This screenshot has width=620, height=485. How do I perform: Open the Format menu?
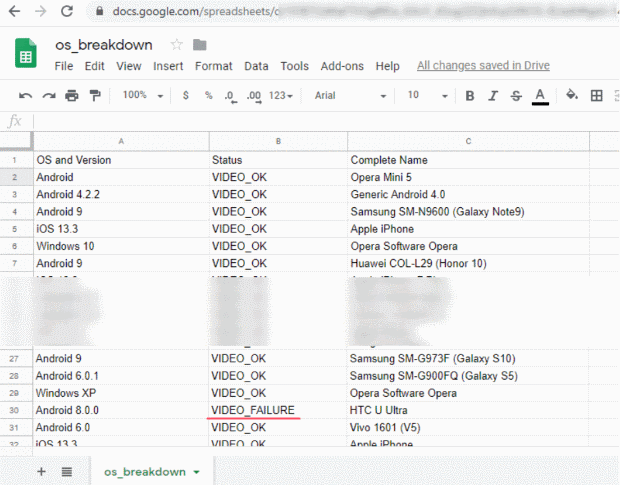click(214, 66)
